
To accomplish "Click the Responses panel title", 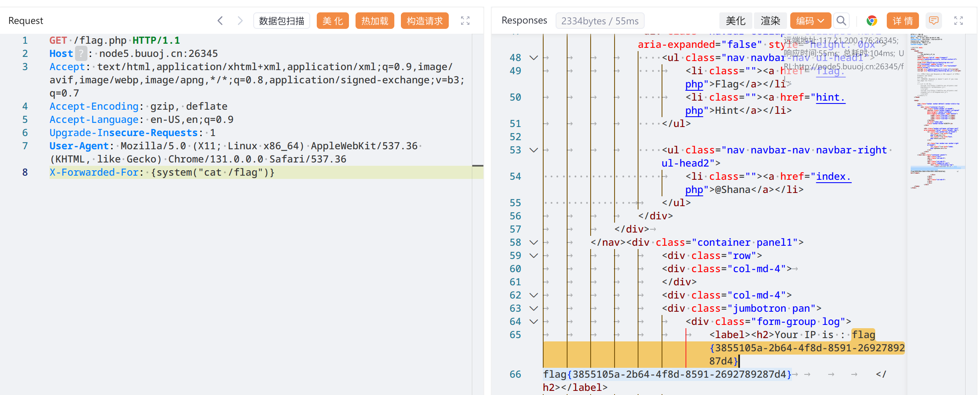I will click(x=524, y=20).
